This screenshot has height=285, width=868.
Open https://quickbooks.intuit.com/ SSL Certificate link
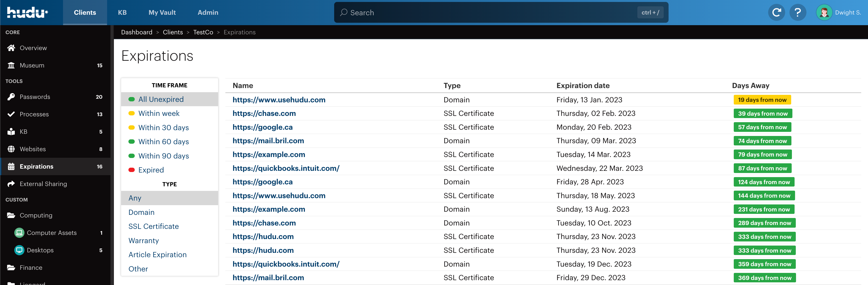[x=286, y=168]
